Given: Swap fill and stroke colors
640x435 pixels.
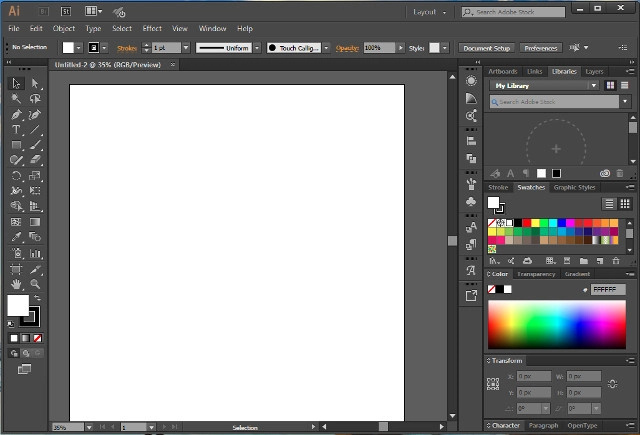Looking at the screenshot, I should pyautogui.click(x=36, y=298).
